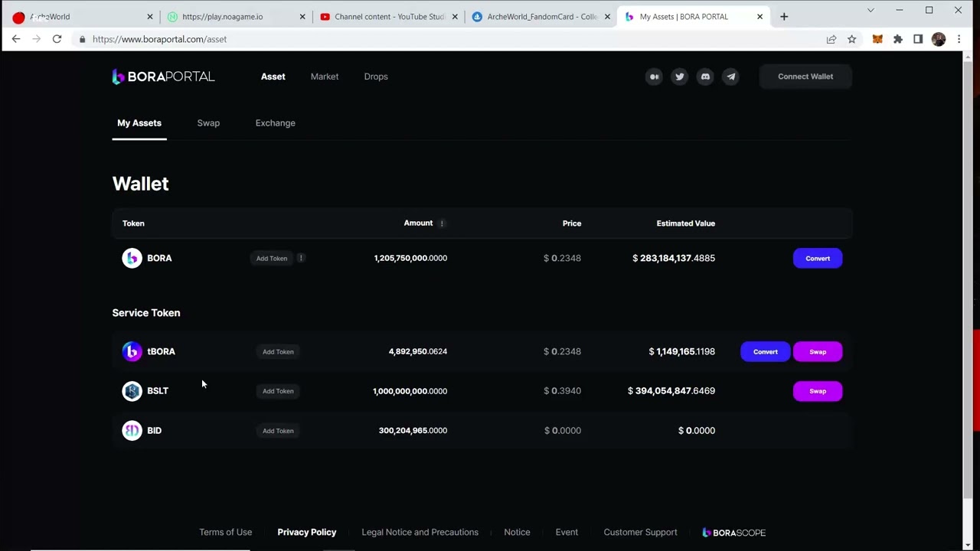Open the Extensions puzzle icon
Viewport: 980px width, 551px height.
pos(898,39)
